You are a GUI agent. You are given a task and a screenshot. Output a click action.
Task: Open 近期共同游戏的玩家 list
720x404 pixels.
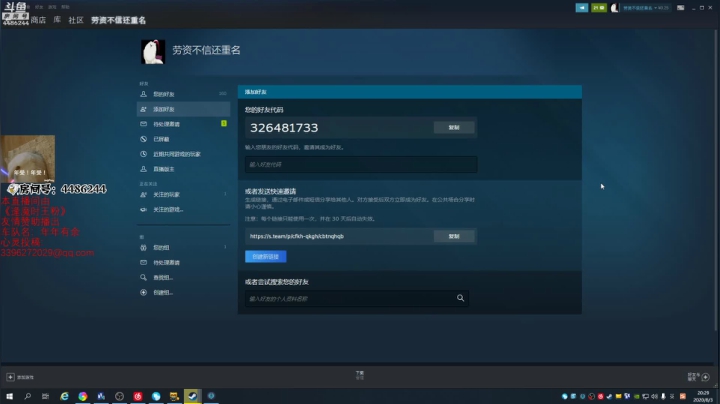183,154
